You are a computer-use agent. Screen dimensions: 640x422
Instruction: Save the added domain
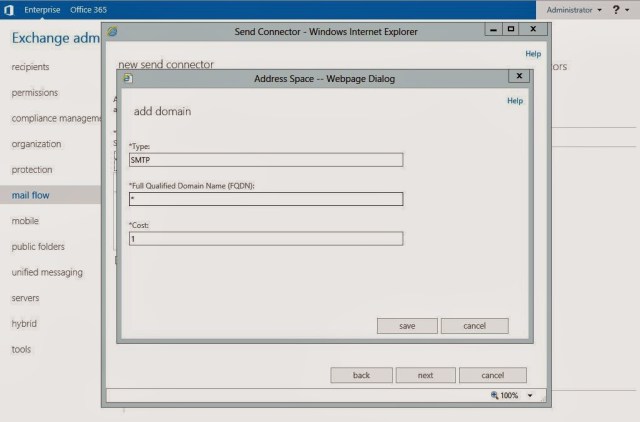tap(407, 326)
